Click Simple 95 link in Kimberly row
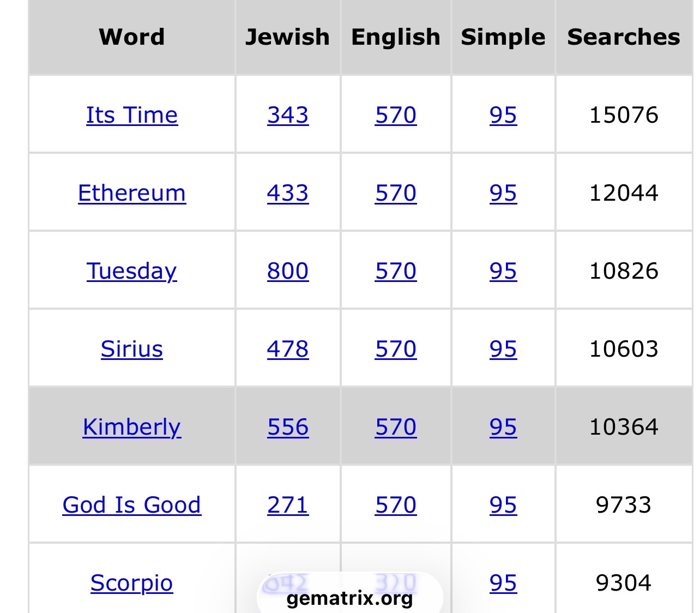The height and width of the screenshot is (613, 700). point(503,427)
